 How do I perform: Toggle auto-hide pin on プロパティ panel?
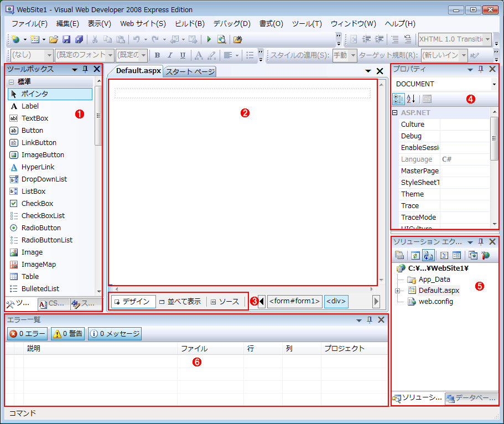pos(481,69)
